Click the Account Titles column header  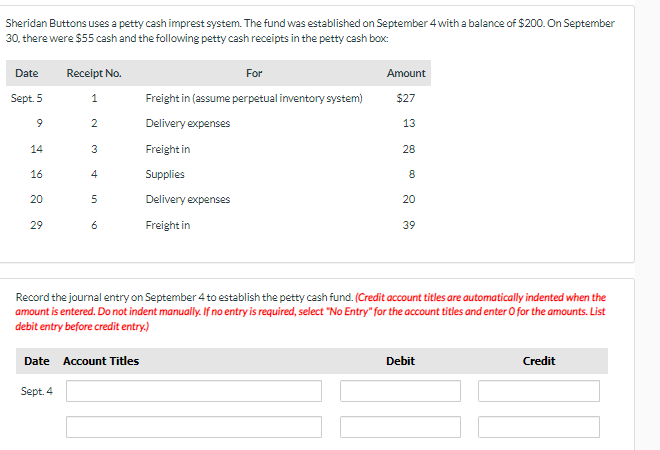(x=101, y=361)
